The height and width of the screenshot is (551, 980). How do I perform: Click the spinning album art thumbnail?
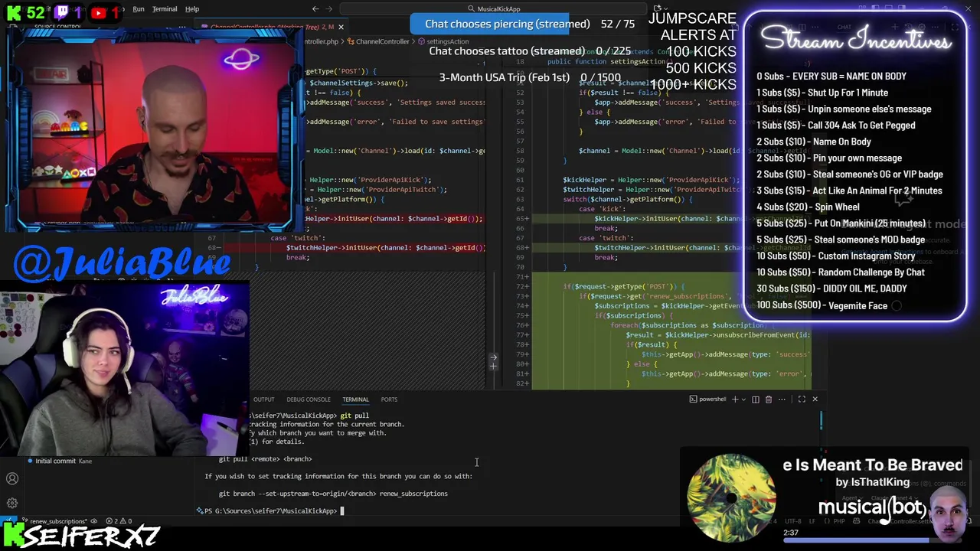pos(731,499)
